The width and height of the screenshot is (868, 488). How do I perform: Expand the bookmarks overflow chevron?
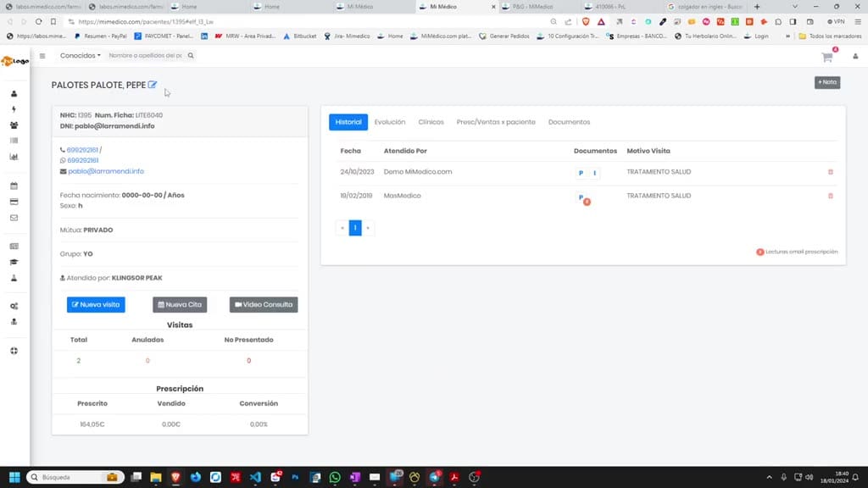787,36
